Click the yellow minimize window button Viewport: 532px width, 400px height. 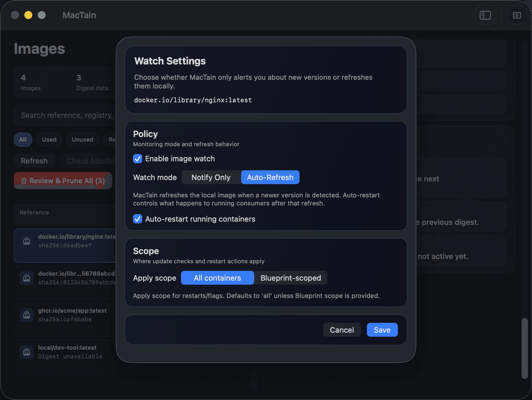coord(28,15)
